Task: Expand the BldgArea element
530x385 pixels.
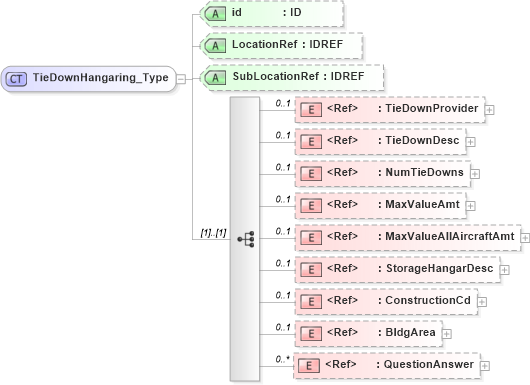Action: [447, 334]
